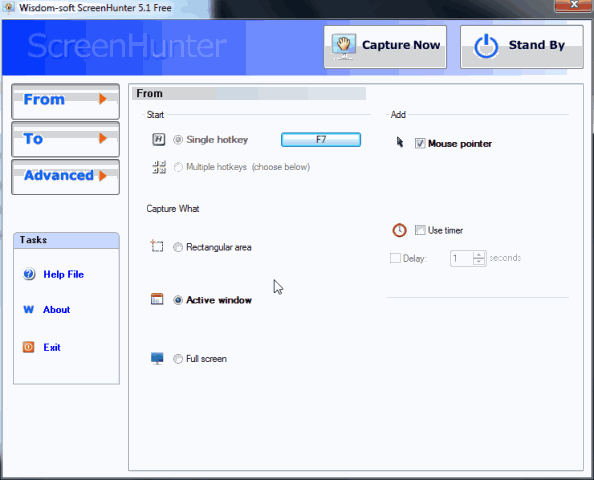
Task: Click the Stand By button
Action: 522,47
